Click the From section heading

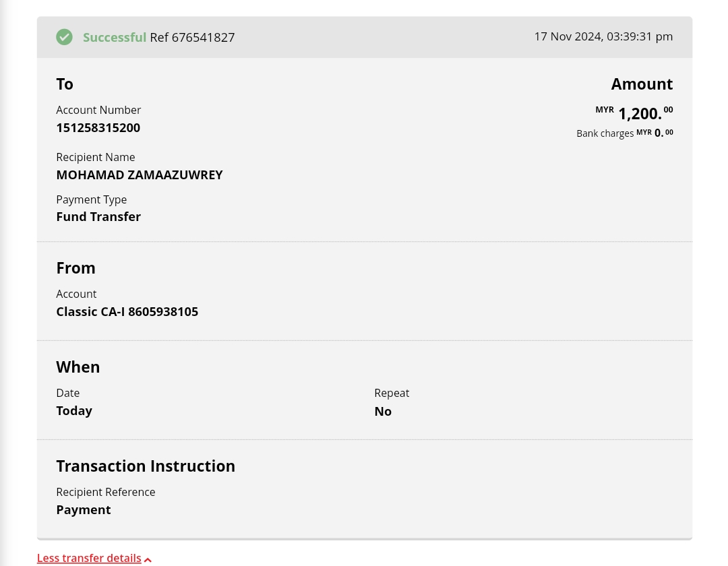click(75, 268)
